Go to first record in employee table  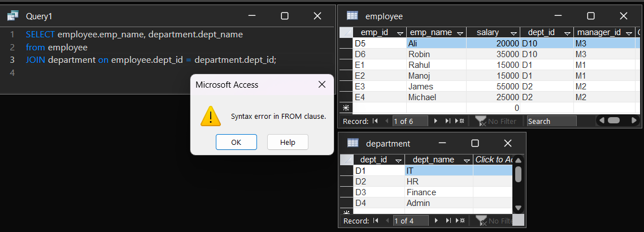coord(376,121)
